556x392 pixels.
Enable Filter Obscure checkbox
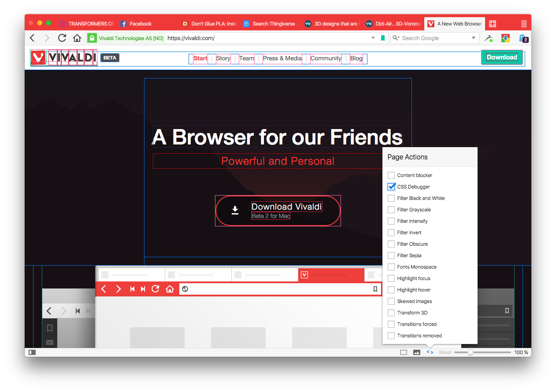click(391, 244)
